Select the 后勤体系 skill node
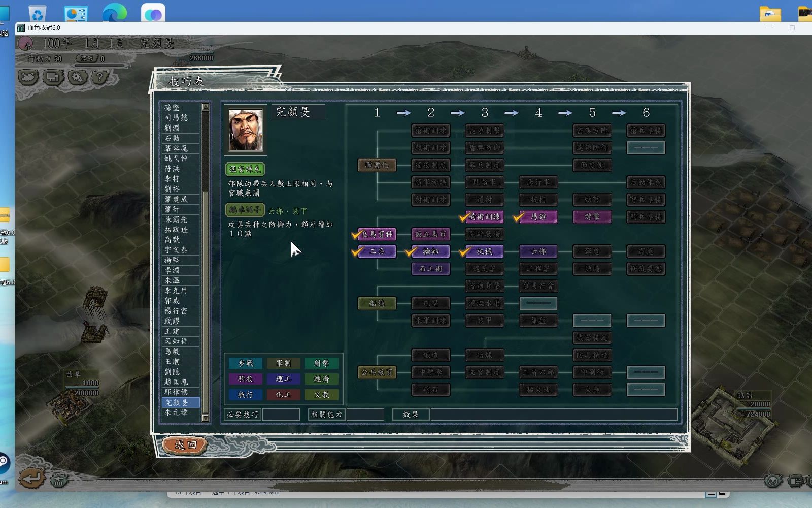 point(646,182)
